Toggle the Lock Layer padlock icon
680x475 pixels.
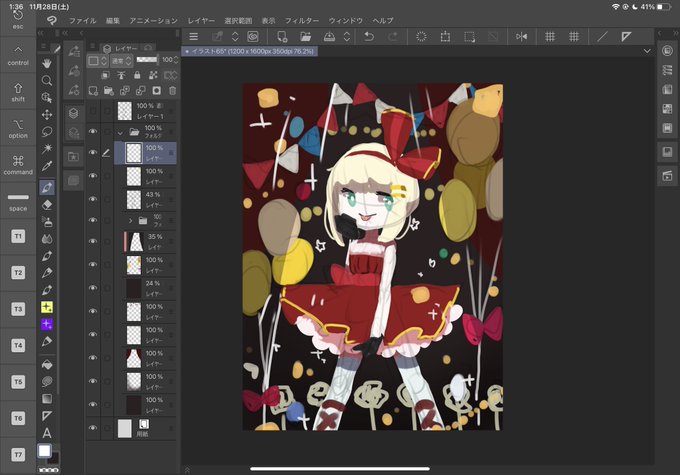pyautogui.click(x=137, y=75)
